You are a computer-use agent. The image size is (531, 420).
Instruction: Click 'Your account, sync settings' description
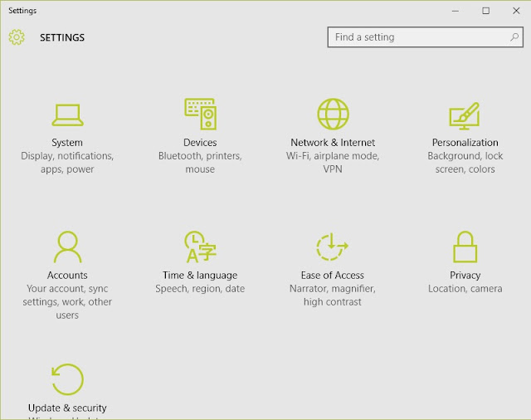[67, 302]
